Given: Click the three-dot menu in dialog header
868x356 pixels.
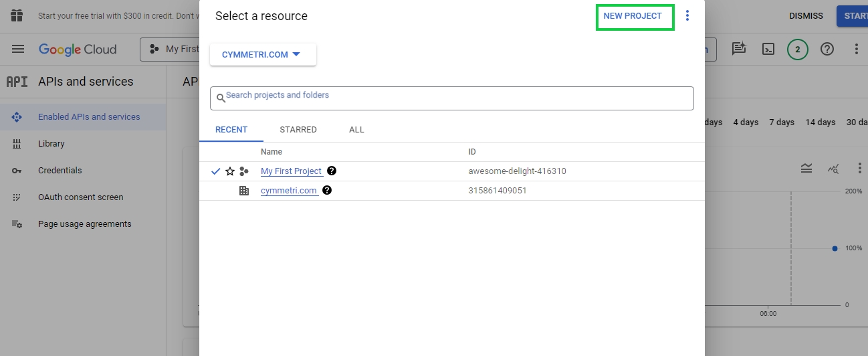Looking at the screenshot, I should click(687, 16).
